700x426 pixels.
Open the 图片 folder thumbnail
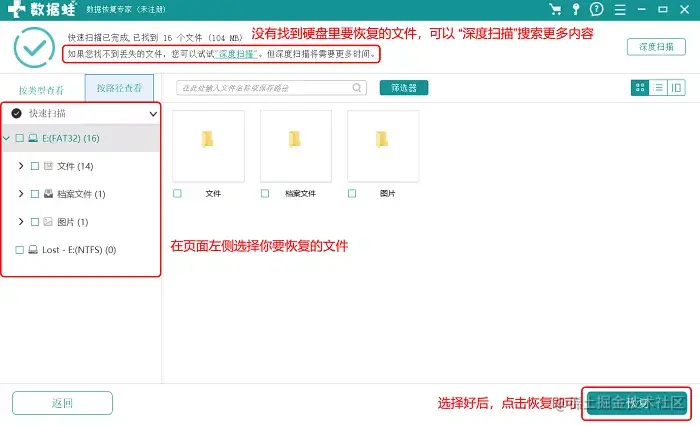point(383,146)
